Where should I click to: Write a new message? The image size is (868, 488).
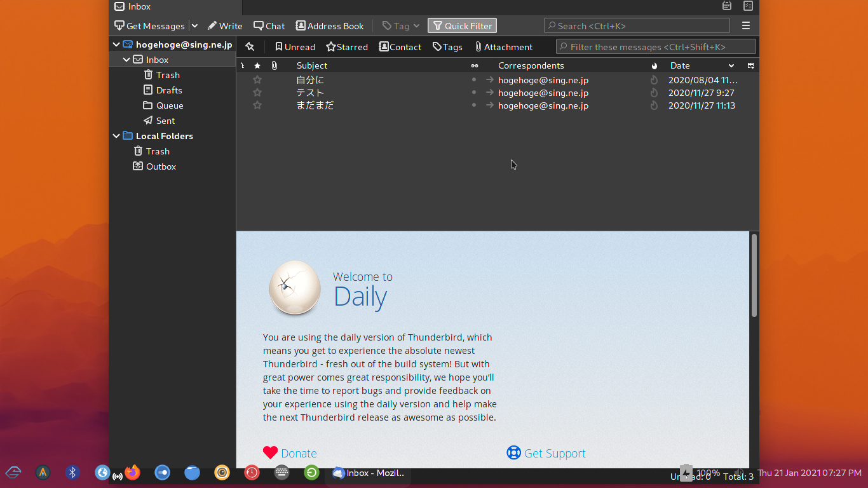tap(225, 26)
